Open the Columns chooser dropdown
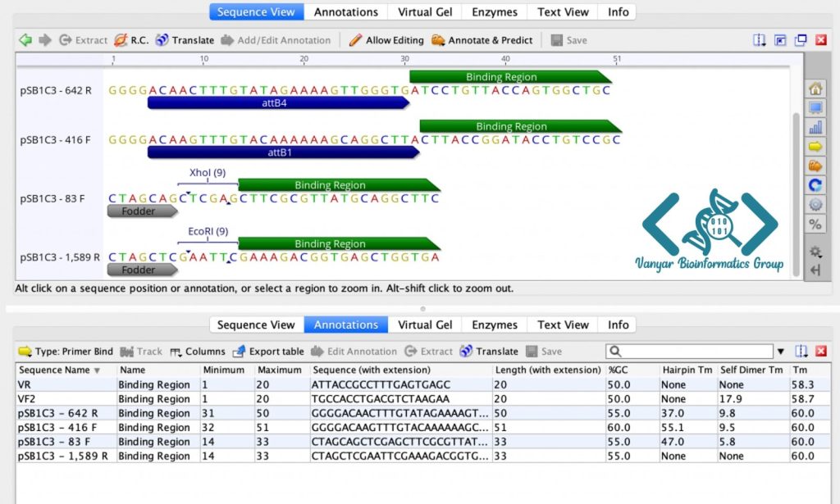This screenshot has height=504, width=840. coord(198,352)
